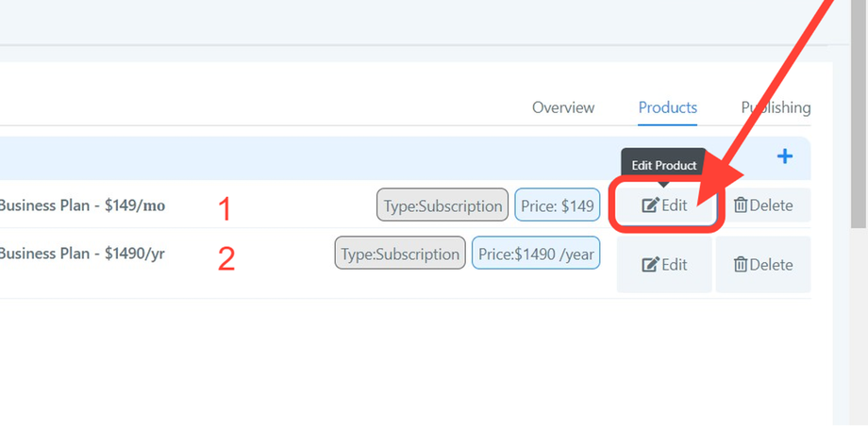Go to the Publishing tab

(776, 107)
